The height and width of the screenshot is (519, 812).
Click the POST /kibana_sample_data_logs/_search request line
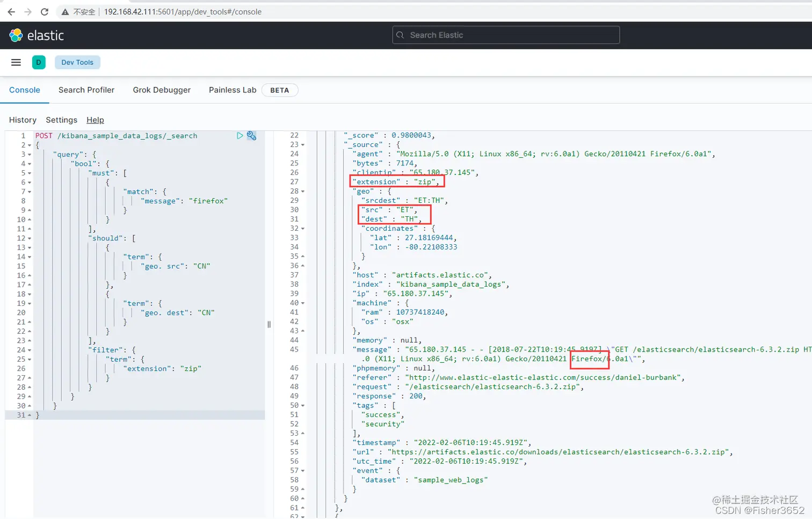click(117, 136)
